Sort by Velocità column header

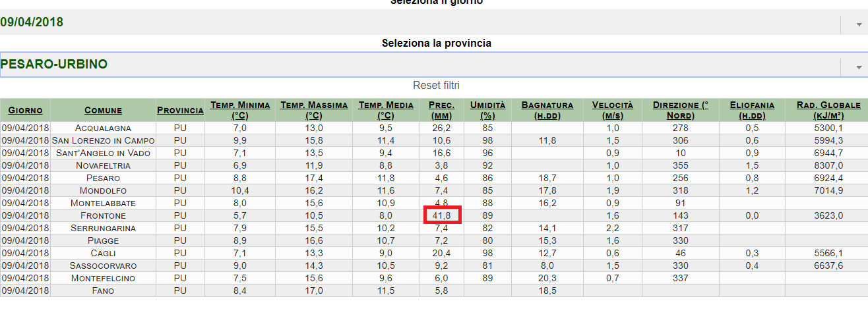612,110
